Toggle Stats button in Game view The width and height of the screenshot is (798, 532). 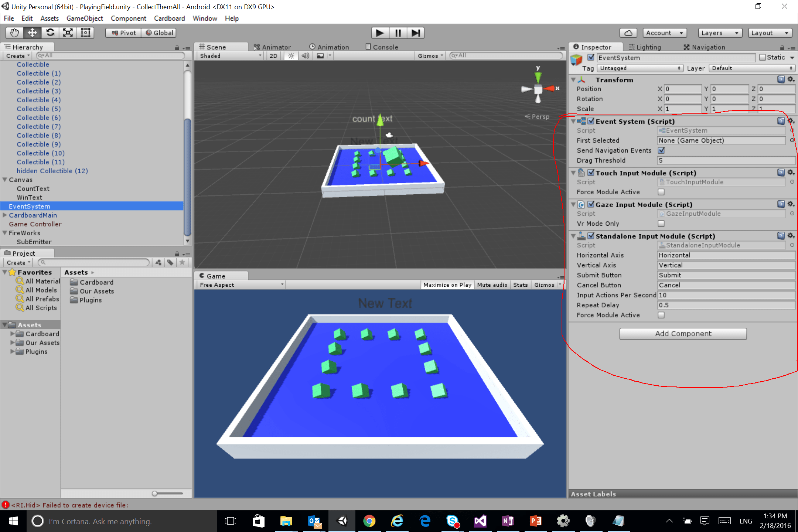pos(521,285)
